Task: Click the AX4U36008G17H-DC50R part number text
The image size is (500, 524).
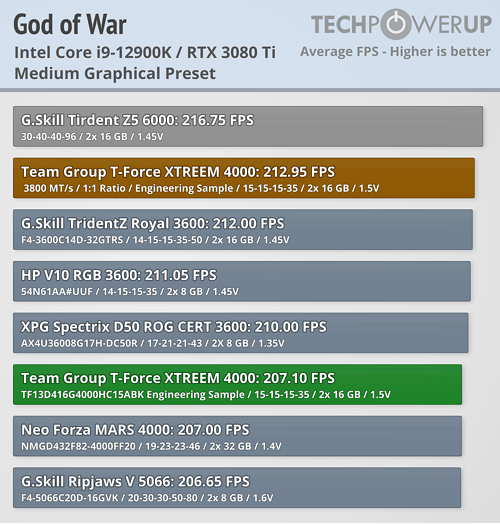Action: pyautogui.click(x=79, y=343)
